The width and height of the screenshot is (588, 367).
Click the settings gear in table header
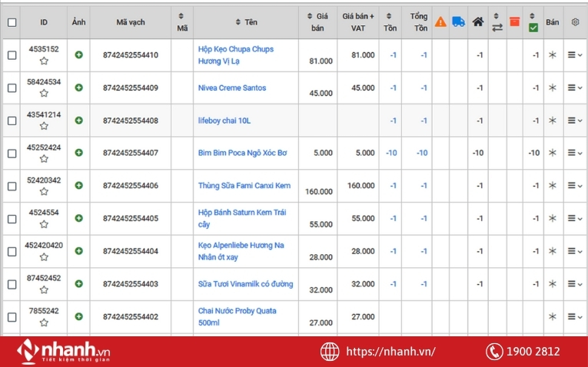coord(575,22)
